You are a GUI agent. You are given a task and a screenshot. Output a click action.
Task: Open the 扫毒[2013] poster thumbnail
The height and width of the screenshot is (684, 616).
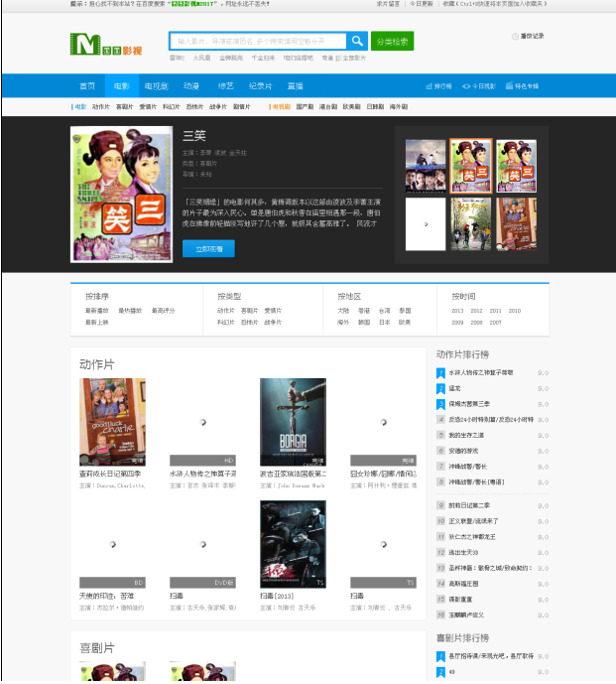tap(293, 544)
